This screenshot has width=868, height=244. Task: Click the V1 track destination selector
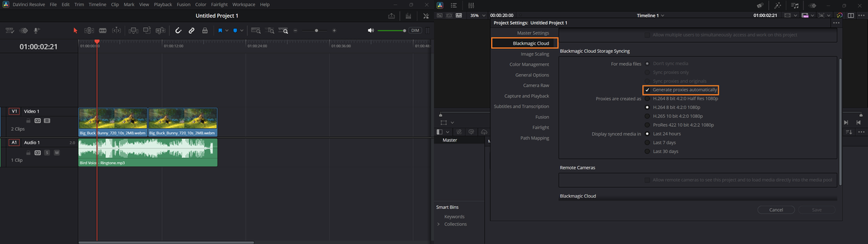pos(14,111)
